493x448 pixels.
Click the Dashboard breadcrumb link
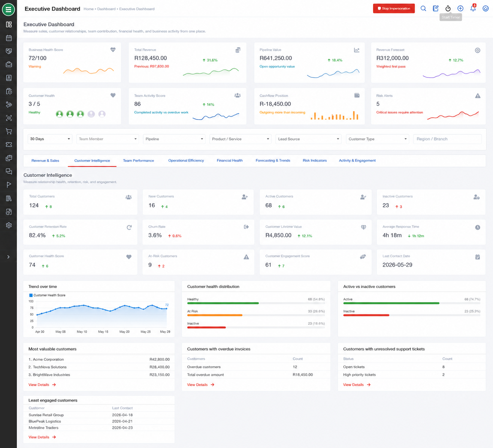(106, 9)
